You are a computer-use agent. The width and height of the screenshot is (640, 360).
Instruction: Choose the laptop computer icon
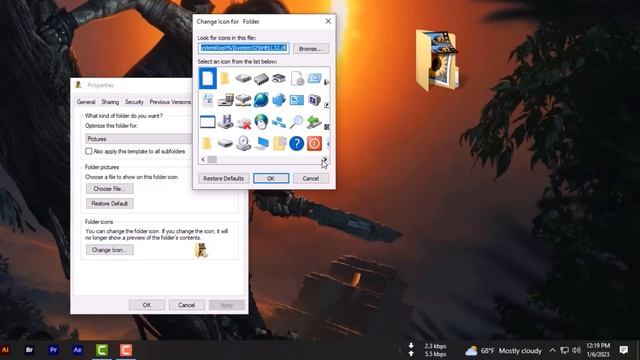(x=261, y=144)
